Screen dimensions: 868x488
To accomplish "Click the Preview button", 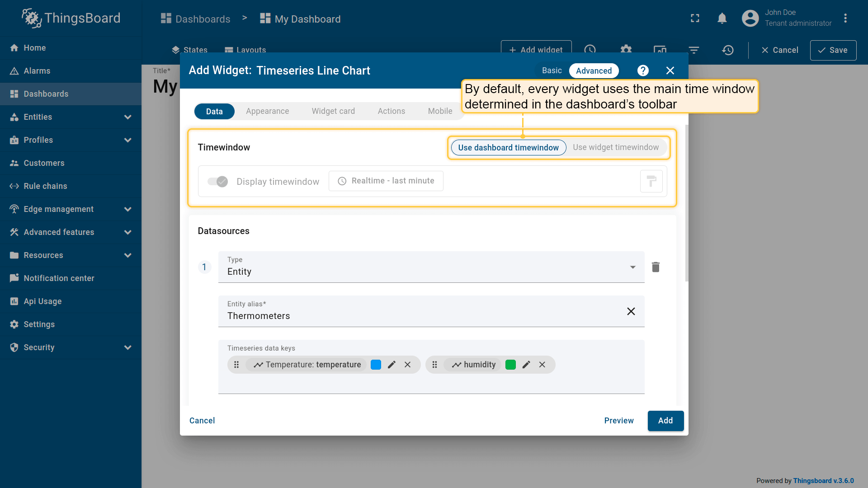I will (618, 421).
